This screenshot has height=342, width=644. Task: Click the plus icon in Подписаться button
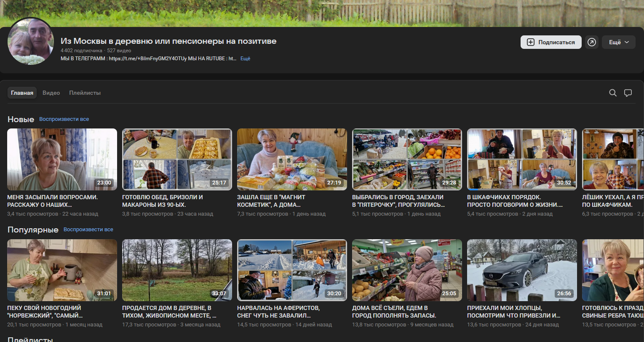(531, 42)
